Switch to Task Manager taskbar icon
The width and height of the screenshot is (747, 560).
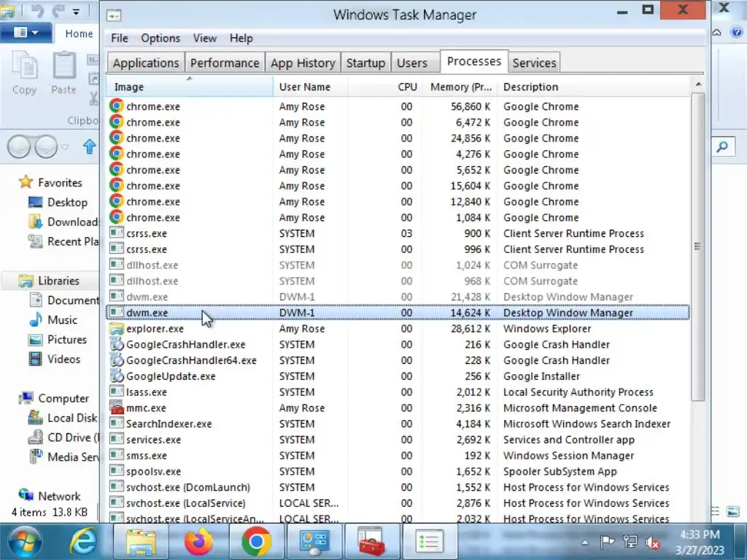[x=429, y=542]
